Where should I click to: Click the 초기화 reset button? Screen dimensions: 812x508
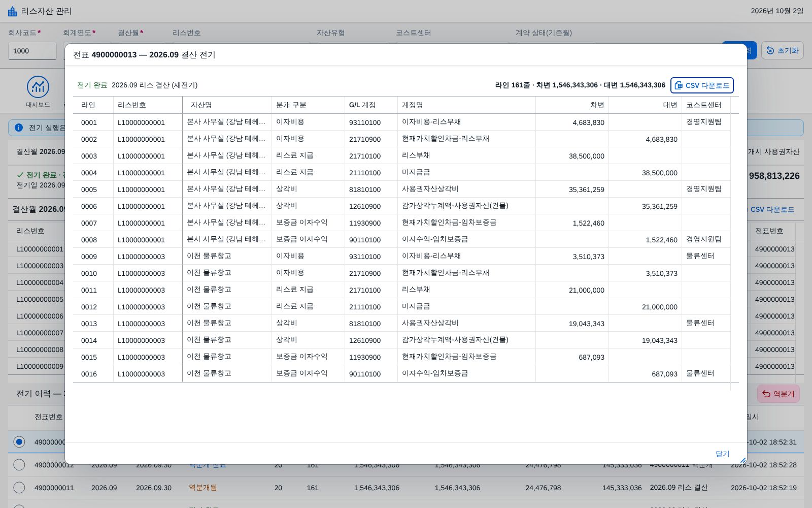tap(782, 50)
